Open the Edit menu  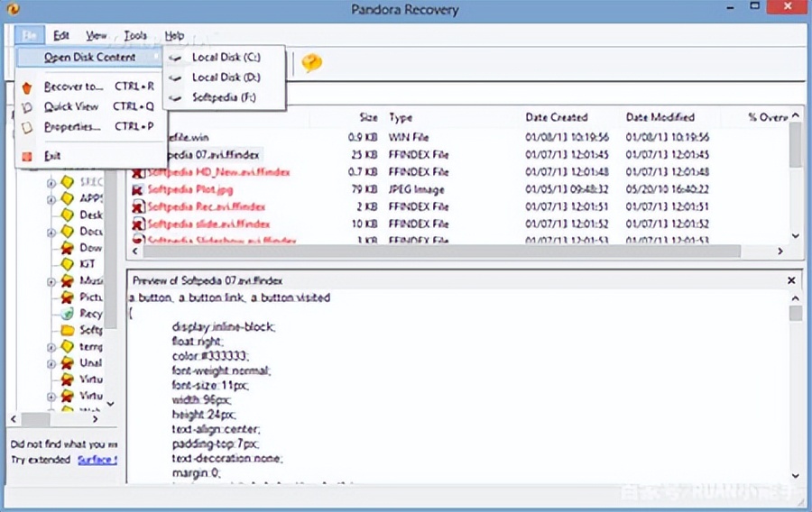(x=61, y=35)
